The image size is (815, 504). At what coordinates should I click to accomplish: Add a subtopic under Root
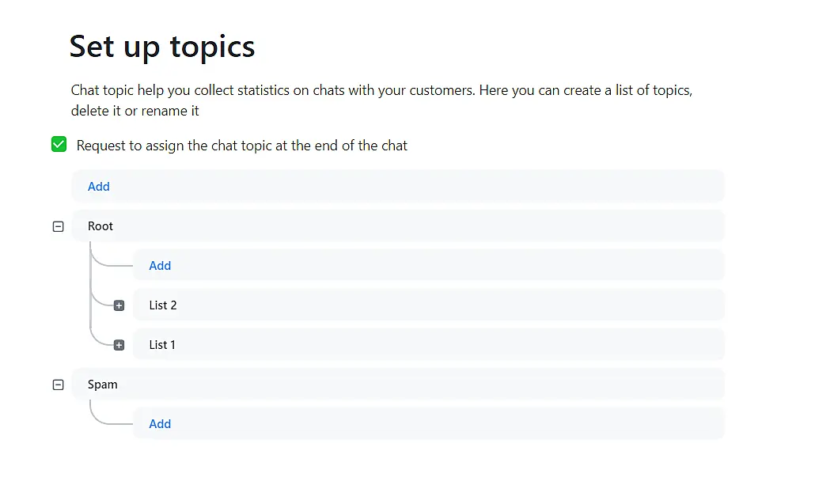(x=160, y=266)
